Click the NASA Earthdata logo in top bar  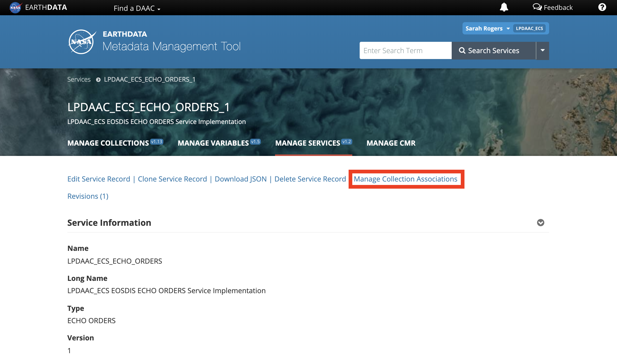(x=38, y=7)
